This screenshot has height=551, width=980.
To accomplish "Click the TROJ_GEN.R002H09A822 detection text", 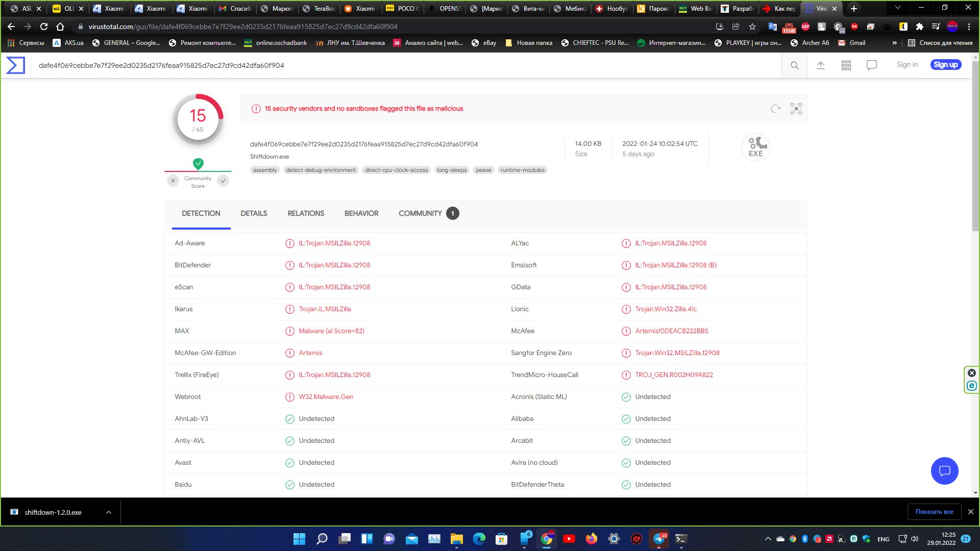I will 674,375.
